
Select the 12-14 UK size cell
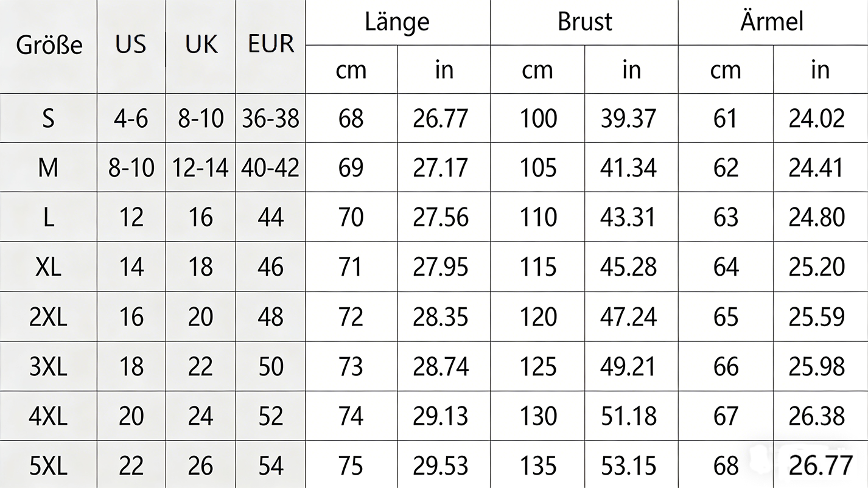pyautogui.click(x=201, y=168)
